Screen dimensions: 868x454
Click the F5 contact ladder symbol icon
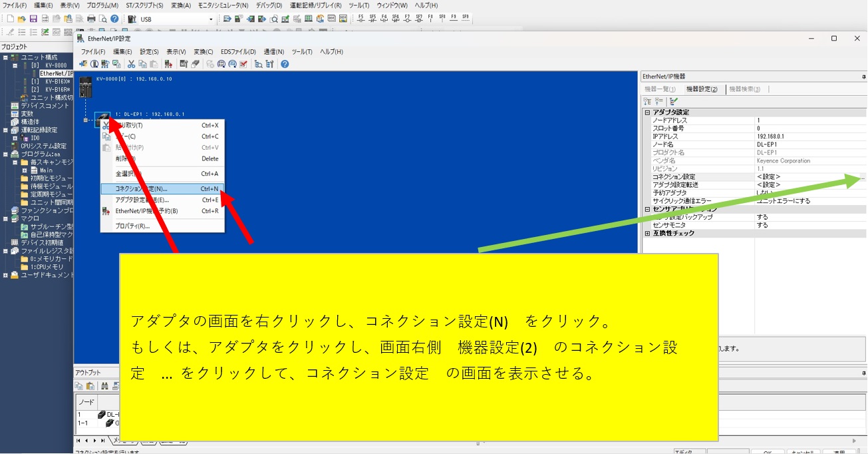tap(361, 19)
